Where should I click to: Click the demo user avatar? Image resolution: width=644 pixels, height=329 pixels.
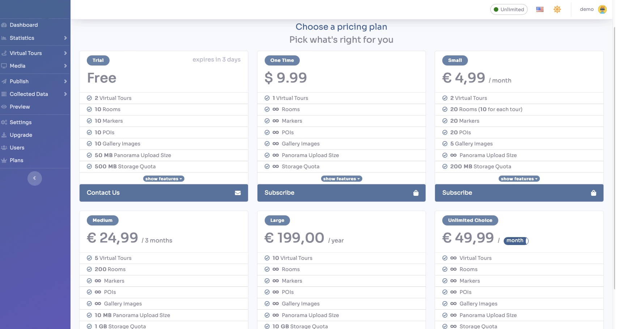602,9
